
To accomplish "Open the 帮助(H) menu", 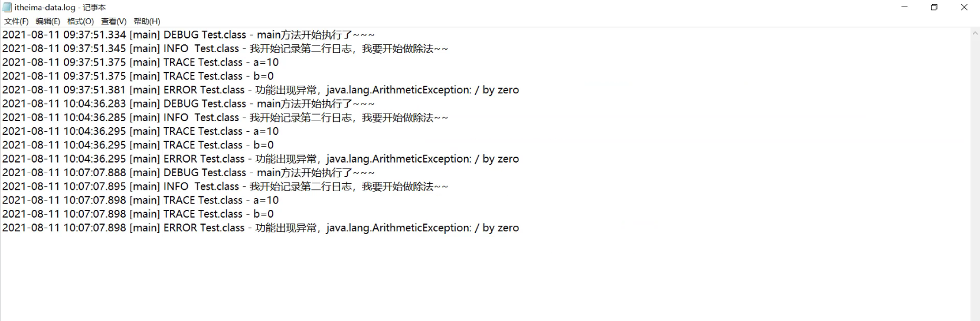I will point(147,21).
